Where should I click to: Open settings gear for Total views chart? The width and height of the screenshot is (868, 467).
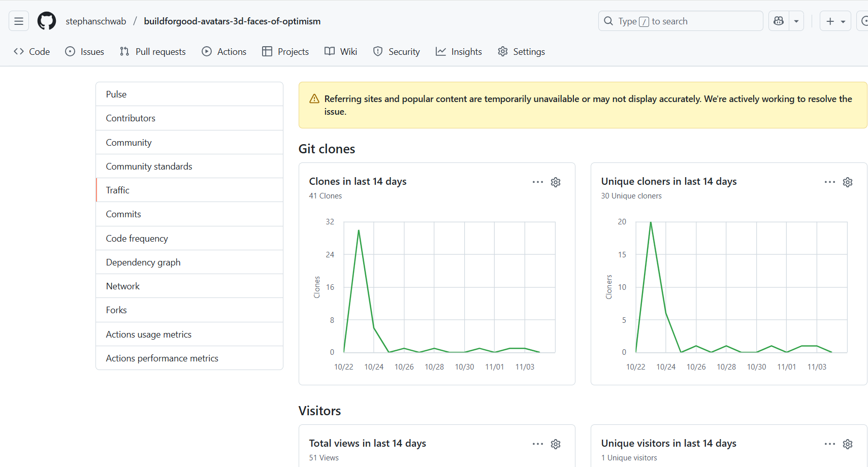pos(556,444)
